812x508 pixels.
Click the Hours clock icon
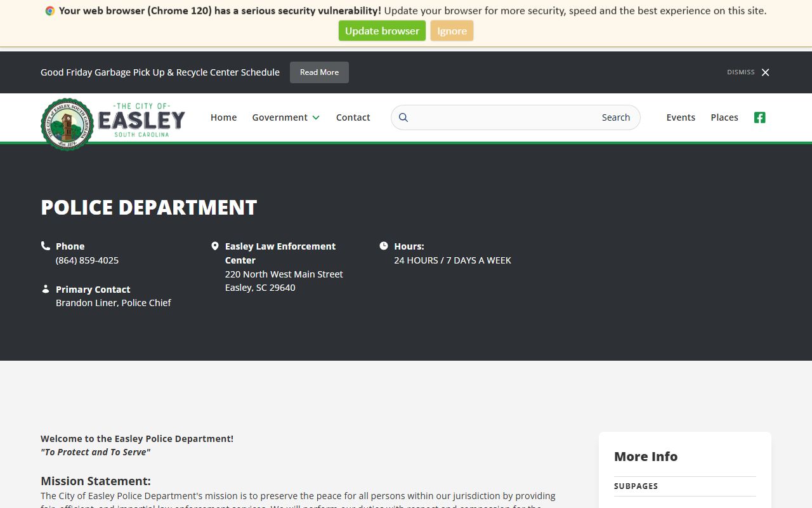click(x=384, y=246)
